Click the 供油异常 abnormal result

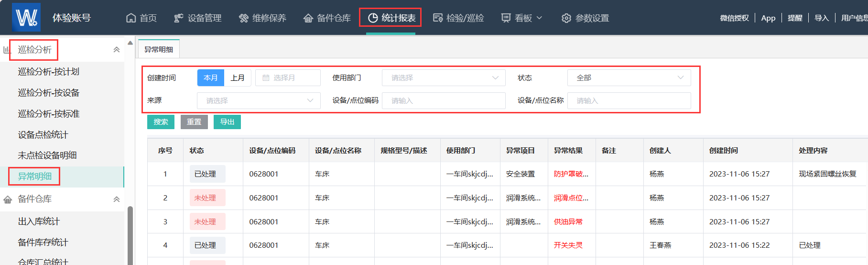[x=568, y=222]
